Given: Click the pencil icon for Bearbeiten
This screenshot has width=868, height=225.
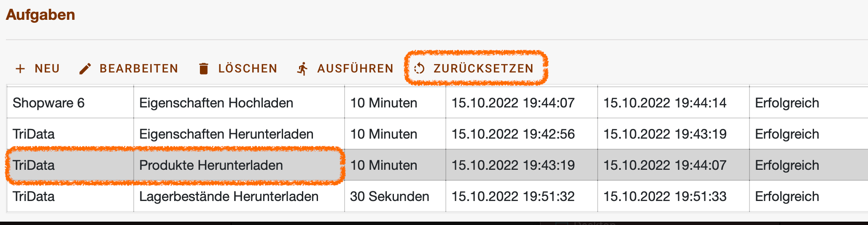Looking at the screenshot, I should 85,69.
